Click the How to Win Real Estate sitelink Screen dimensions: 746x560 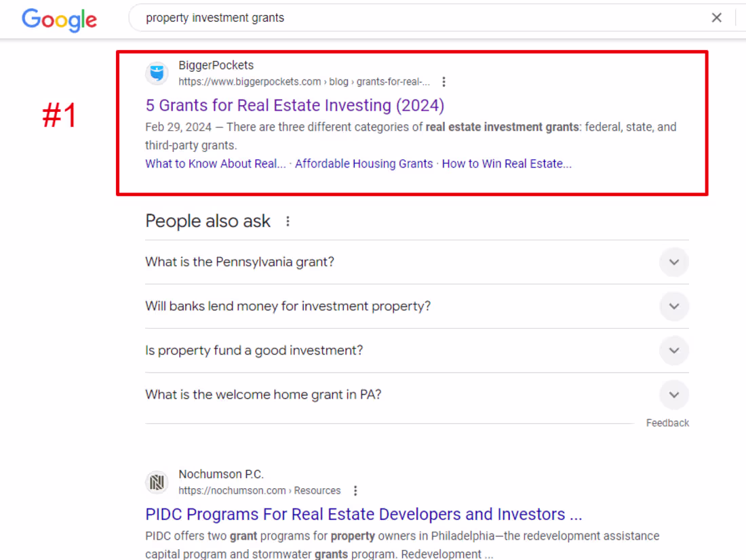(x=506, y=163)
